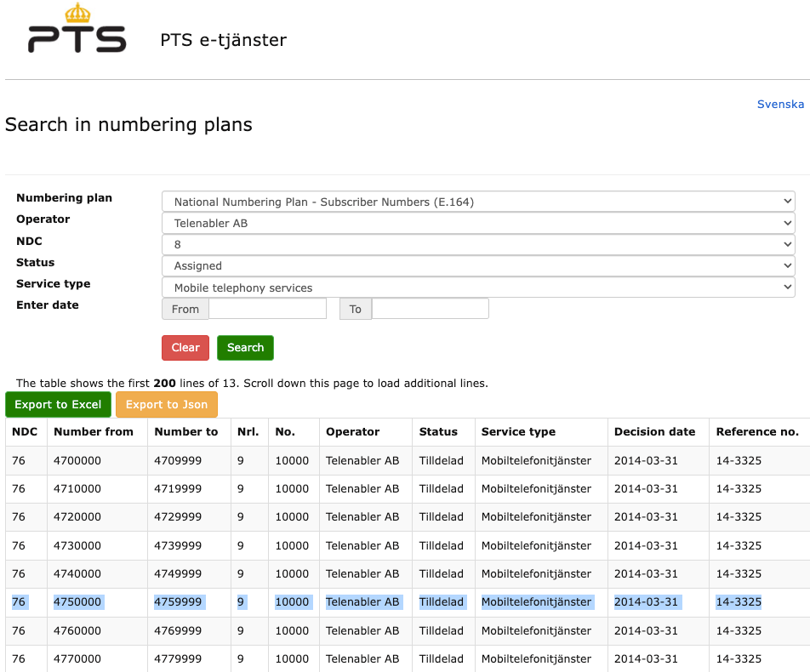Click the Operator column header
The image size is (810, 672).
352,431
